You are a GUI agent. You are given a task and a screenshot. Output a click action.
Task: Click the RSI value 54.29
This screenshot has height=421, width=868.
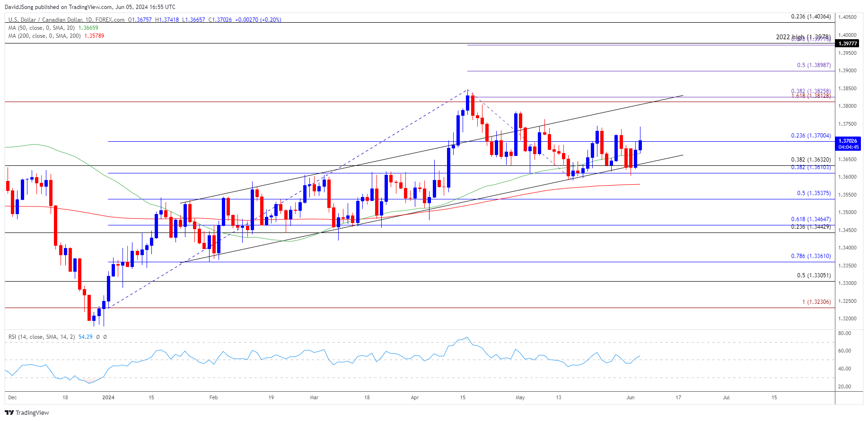86,337
